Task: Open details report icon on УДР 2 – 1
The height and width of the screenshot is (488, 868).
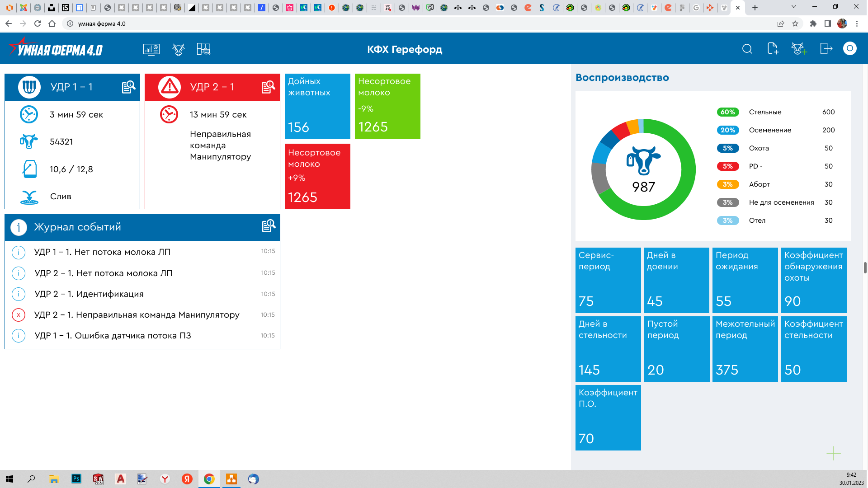Action: coord(268,87)
